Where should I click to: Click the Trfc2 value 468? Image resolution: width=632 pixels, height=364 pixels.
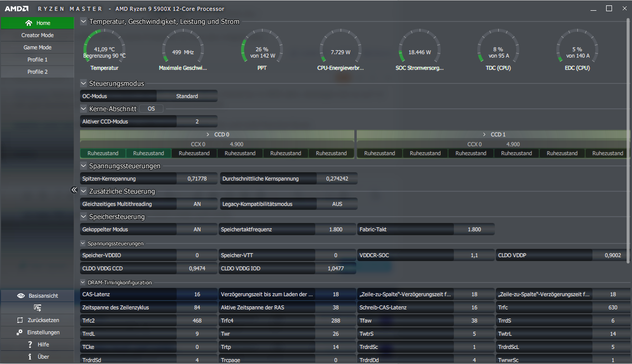(x=197, y=321)
